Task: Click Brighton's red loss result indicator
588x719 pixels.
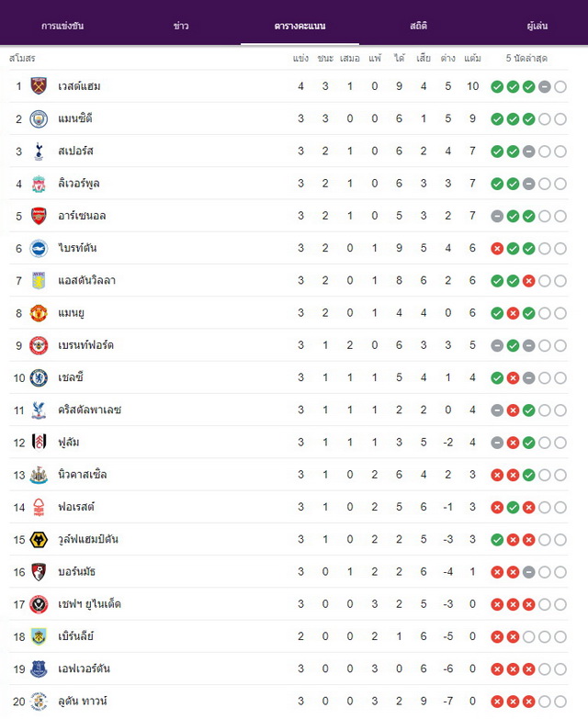Action: (x=497, y=249)
